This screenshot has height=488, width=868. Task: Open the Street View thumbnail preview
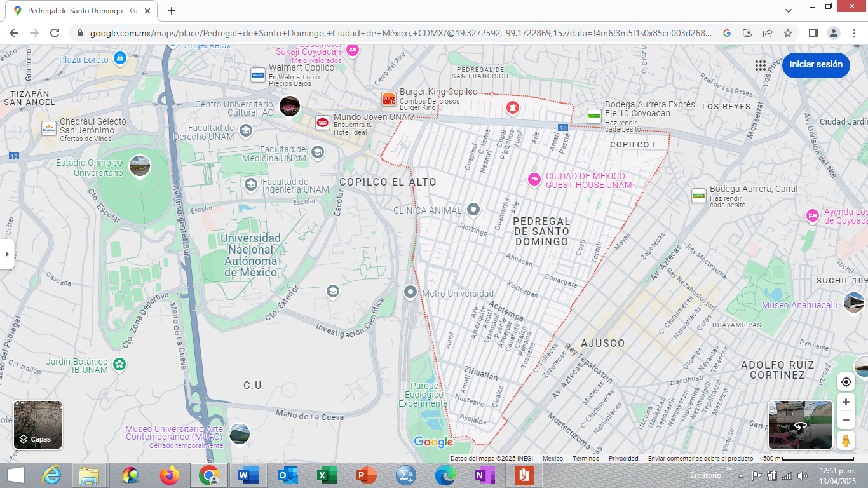click(x=801, y=424)
